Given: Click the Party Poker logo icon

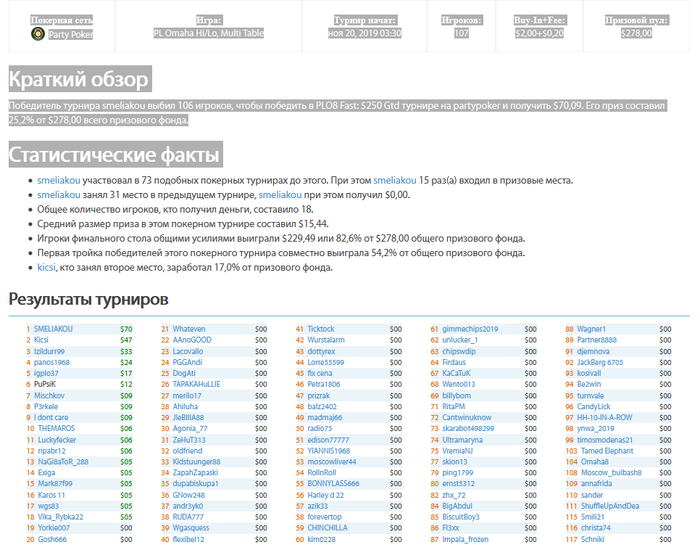Looking at the screenshot, I should point(38,34).
